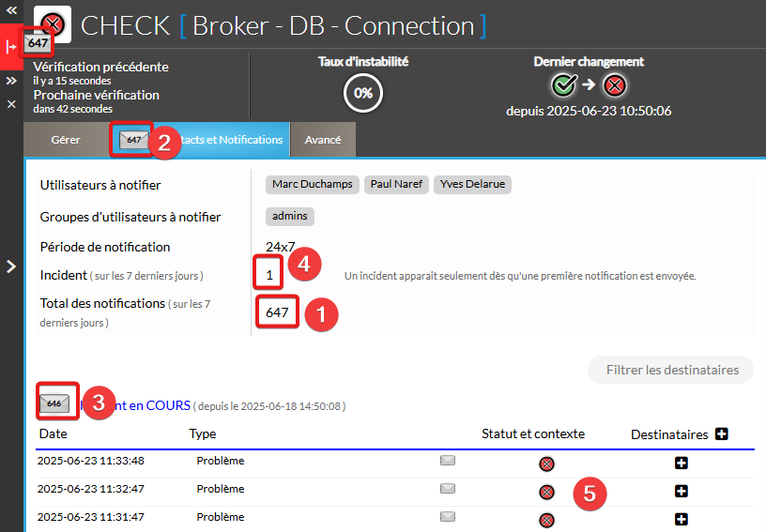The height and width of the screenshot is (532, 766).
Task: Open the incident en COURS link
Action: [x=135, y=405]
